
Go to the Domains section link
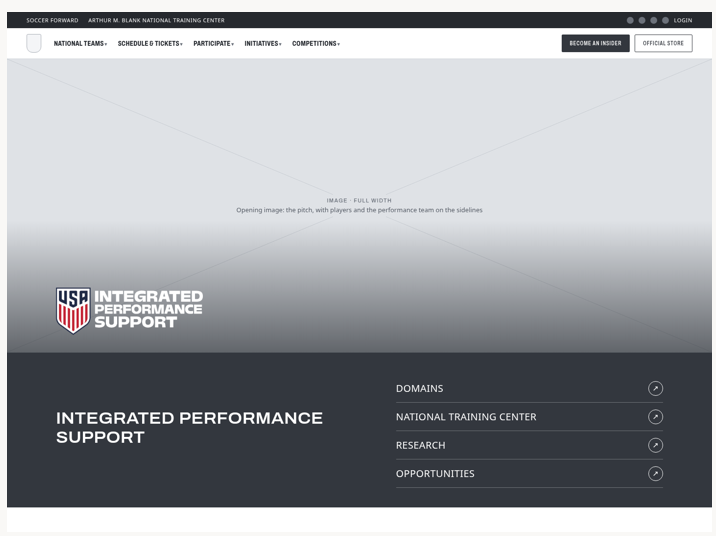529,389
